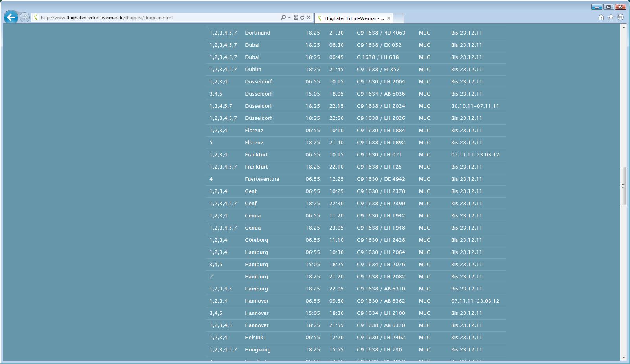Click flight code 'C9 1638 / LH 1892'

381,143
